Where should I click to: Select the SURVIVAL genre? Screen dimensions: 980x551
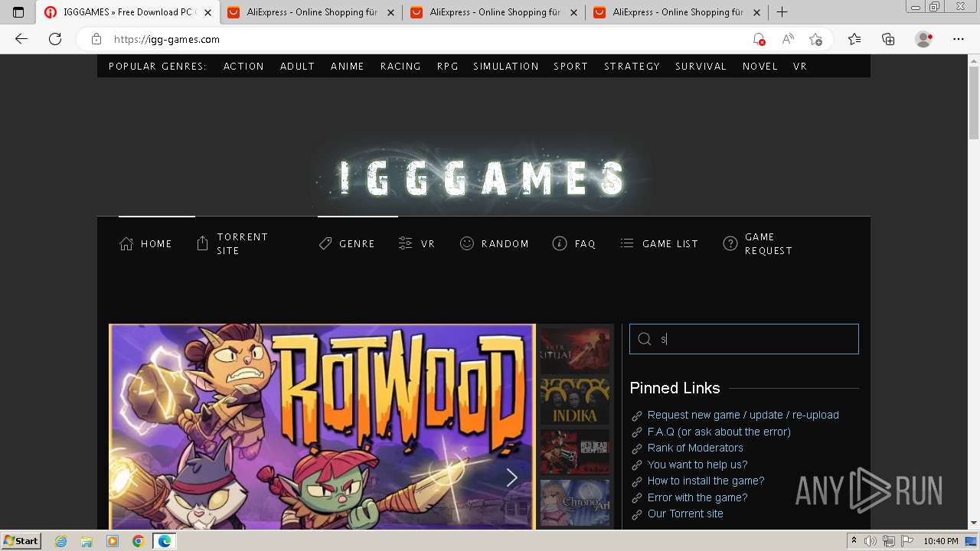(x=701, y=67)
